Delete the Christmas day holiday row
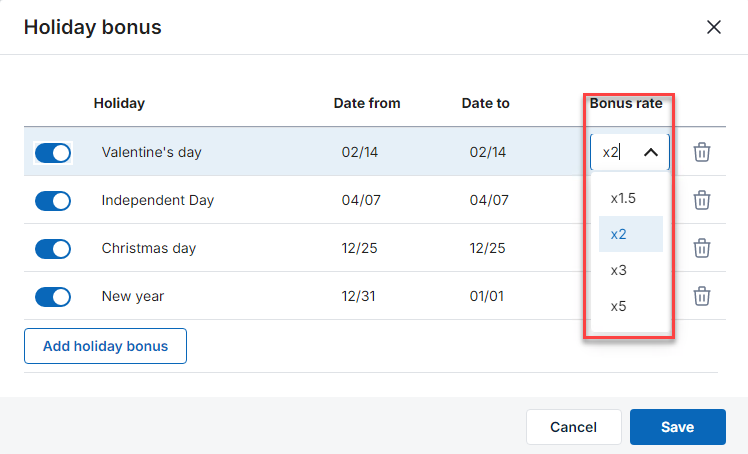Screen dimensions: 748x454 coord(702,248)
